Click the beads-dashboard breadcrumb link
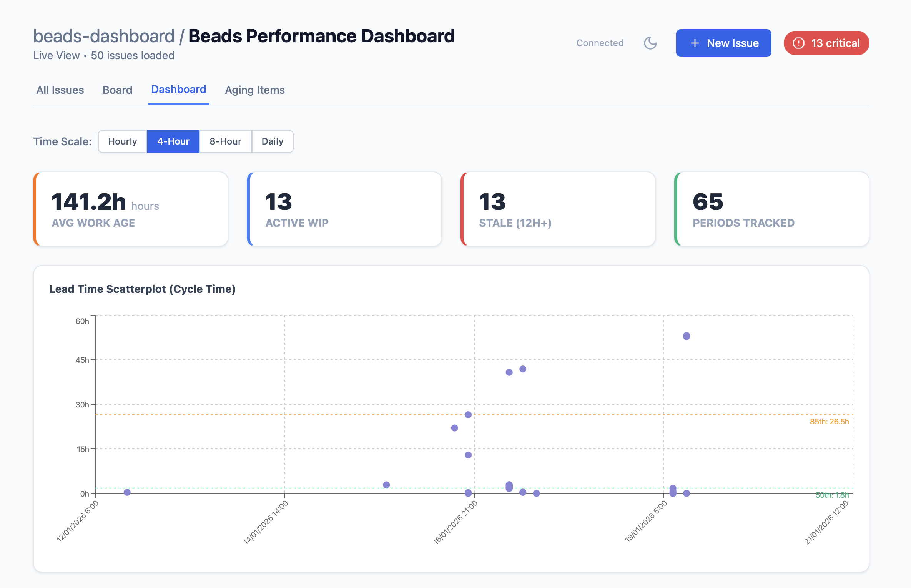911x588 pixels. (x=104, y=36)
